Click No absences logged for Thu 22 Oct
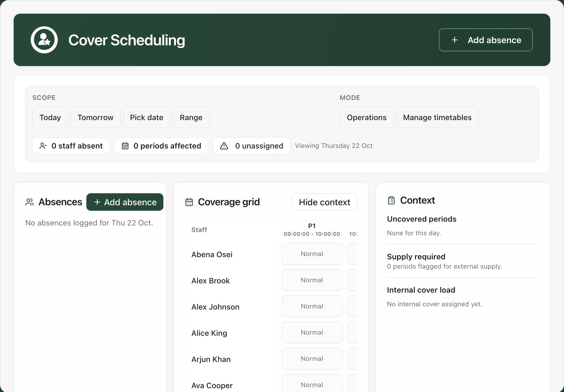 coord(89,223)
